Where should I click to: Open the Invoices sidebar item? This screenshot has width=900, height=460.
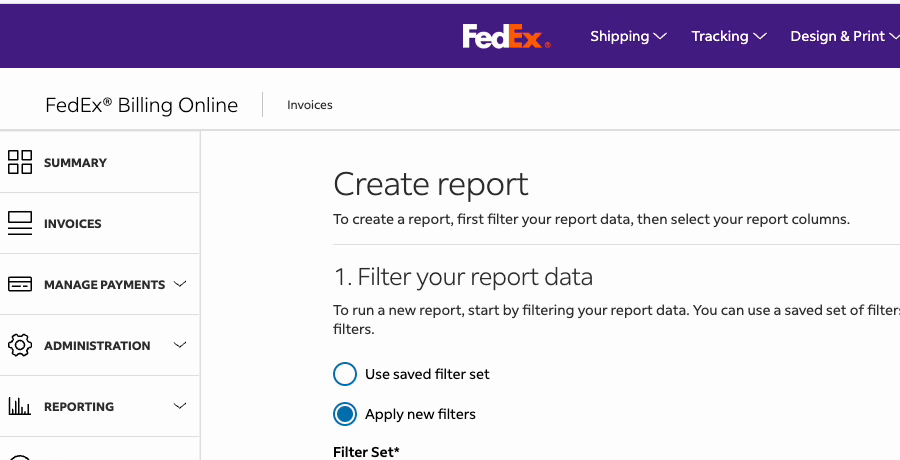[100, 223]
